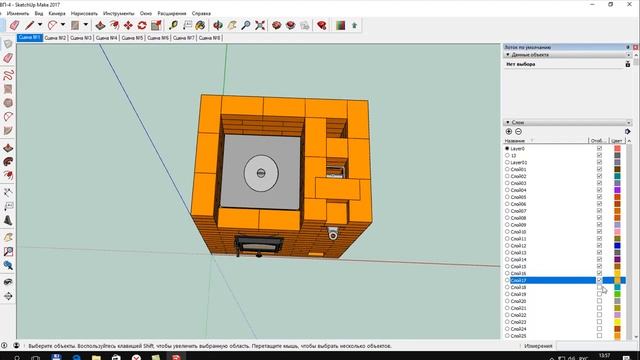Open Line tool dropdown arrow
The height and width of the screenshot is (360, 640).
click(x=40, y=25)
